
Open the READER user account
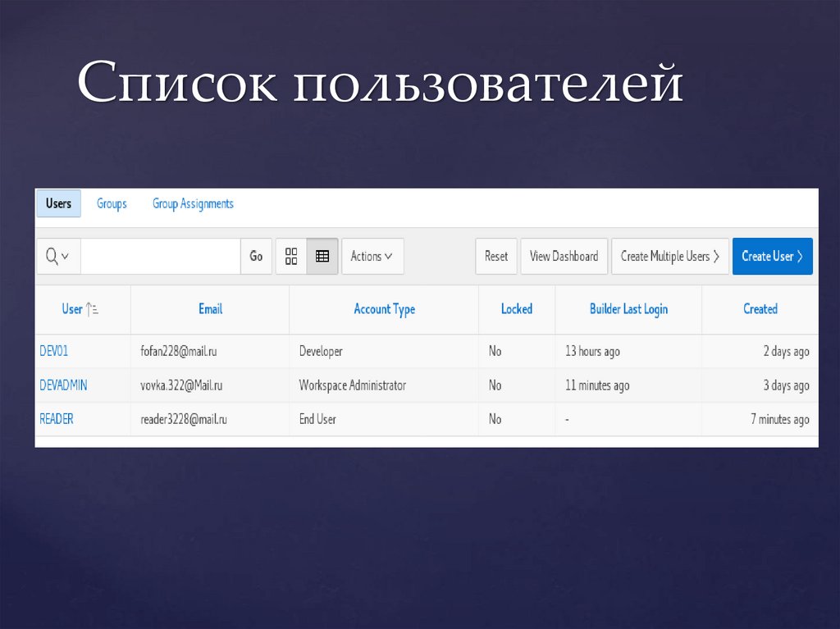coord(56,418)
